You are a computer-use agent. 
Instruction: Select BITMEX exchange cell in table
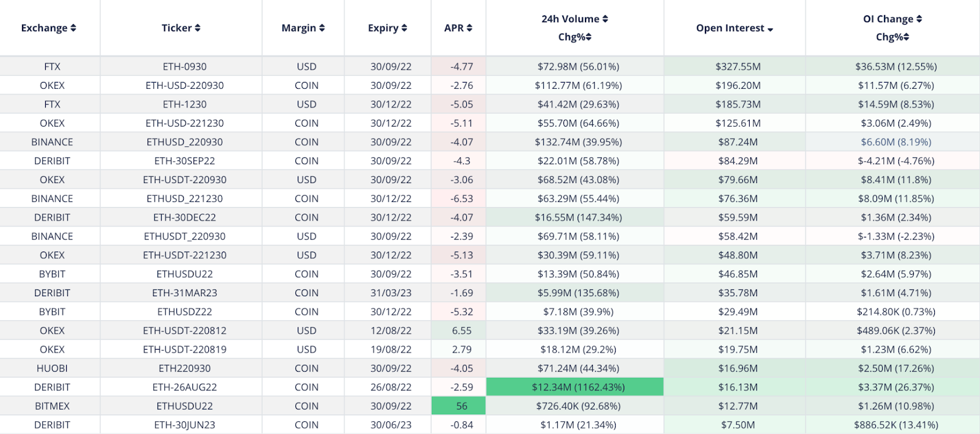pos(52,406)
